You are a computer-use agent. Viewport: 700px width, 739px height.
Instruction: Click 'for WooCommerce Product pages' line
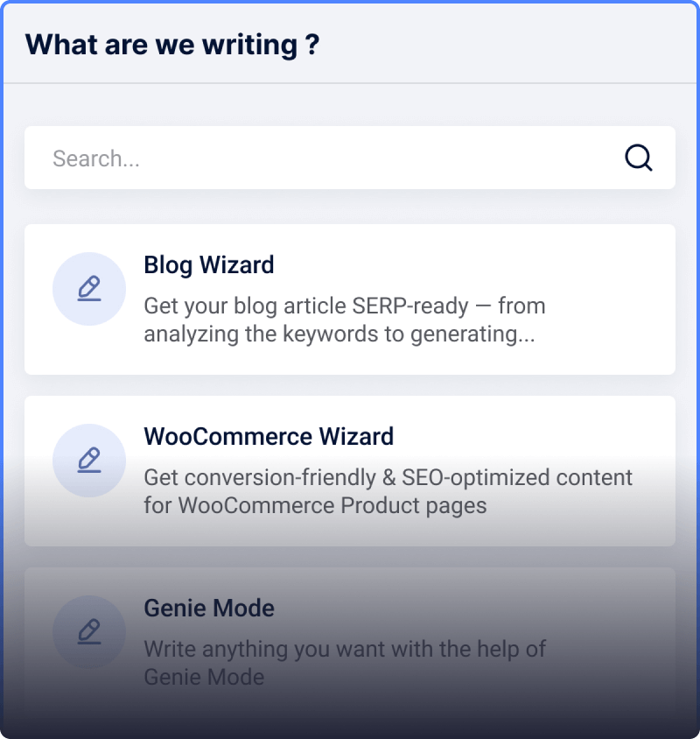point(315,505)
